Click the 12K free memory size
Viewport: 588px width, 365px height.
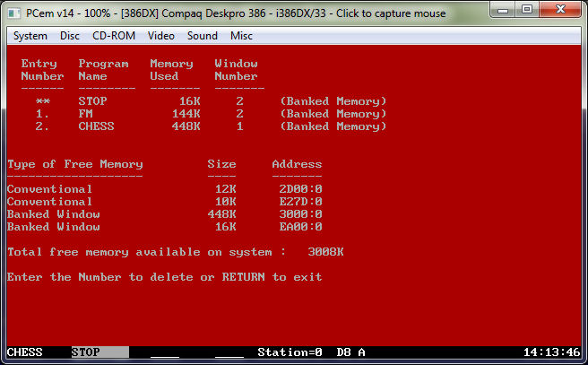[x=225, y=189]
